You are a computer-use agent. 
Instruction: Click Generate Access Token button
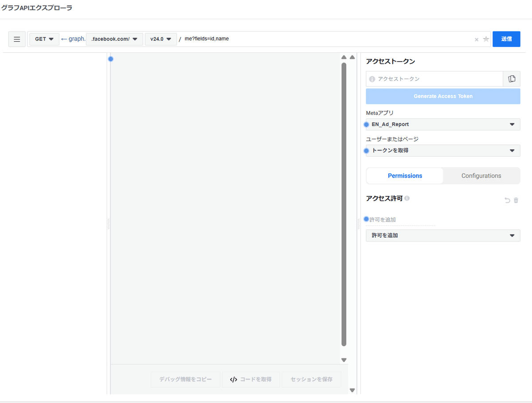[443, 96]
